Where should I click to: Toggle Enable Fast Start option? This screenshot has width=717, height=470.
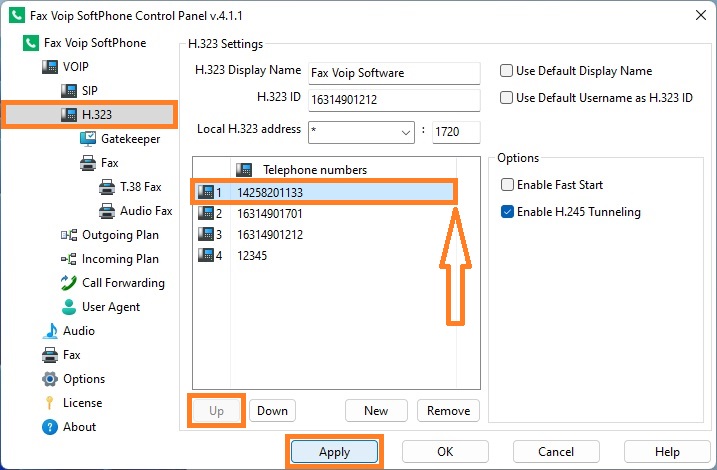507,185
